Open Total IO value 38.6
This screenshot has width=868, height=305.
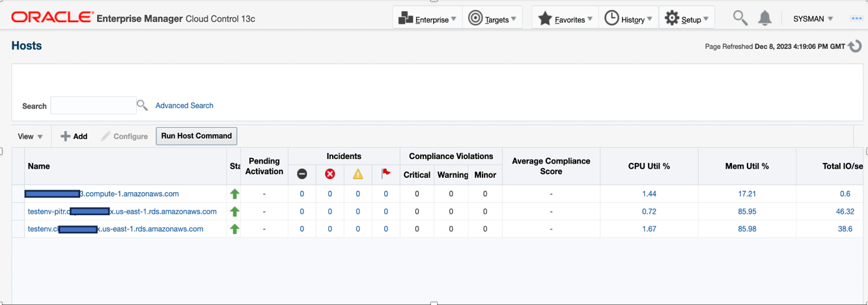(845, 229)
